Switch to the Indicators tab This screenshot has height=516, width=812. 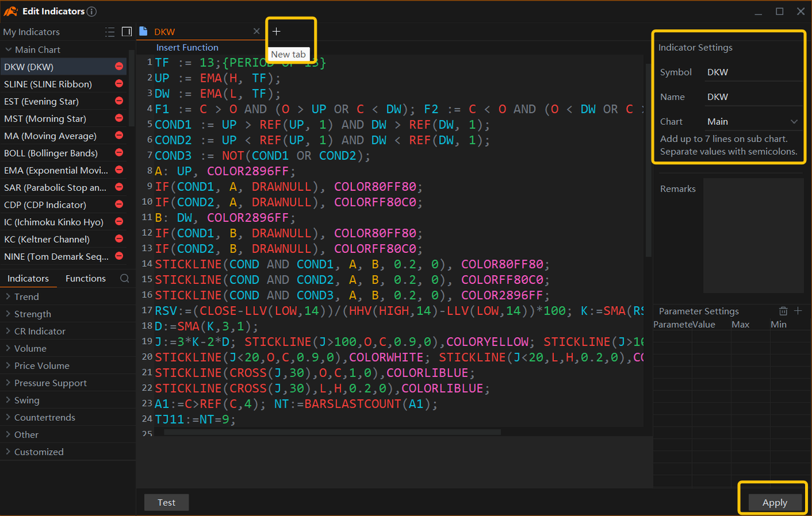pyautogui.click(x=28, y=278)
